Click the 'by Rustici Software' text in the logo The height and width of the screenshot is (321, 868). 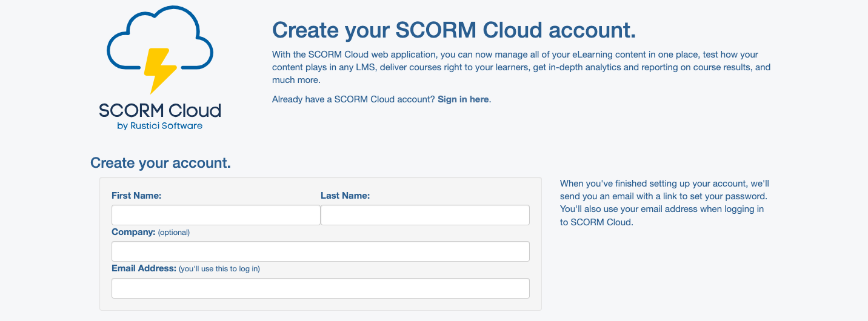coord(160,126)
